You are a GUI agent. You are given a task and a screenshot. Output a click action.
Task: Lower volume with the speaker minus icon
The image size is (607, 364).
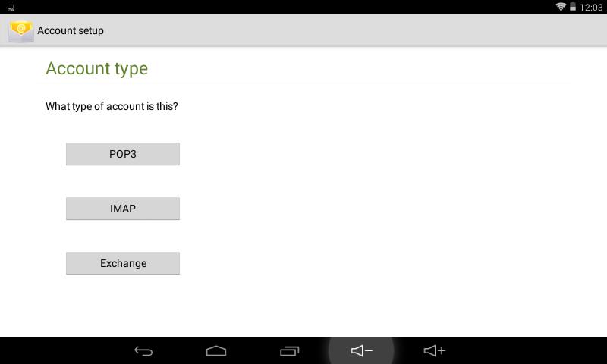point(362,351)
